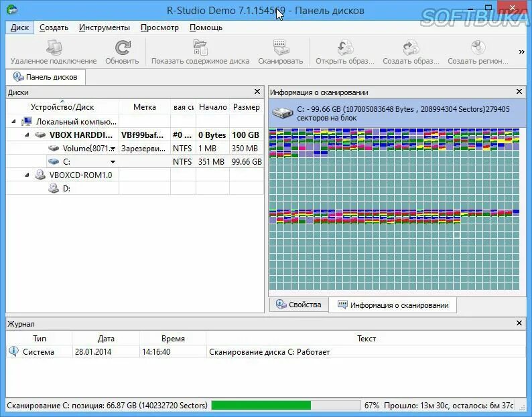Open the Создать menu
Screen dimensions: 532x417
pyautogui.click(x=54, y=27)
